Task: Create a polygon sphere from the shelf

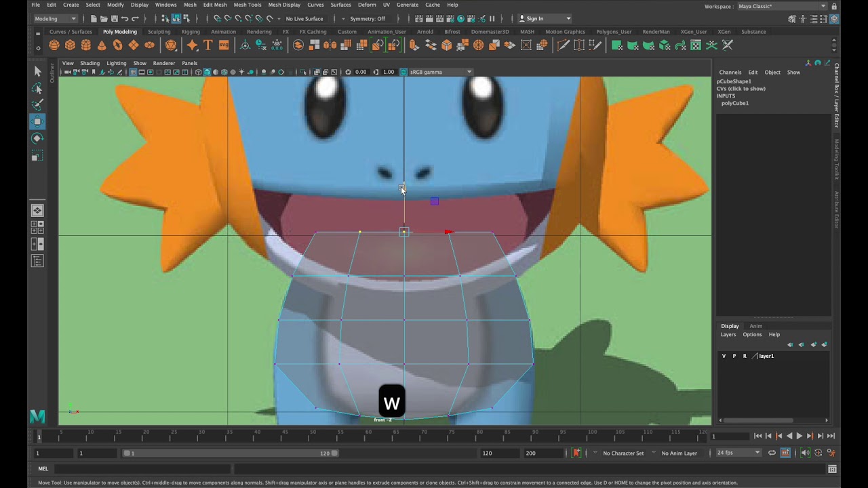Action: pyautogui.click(x=54, y=45)
